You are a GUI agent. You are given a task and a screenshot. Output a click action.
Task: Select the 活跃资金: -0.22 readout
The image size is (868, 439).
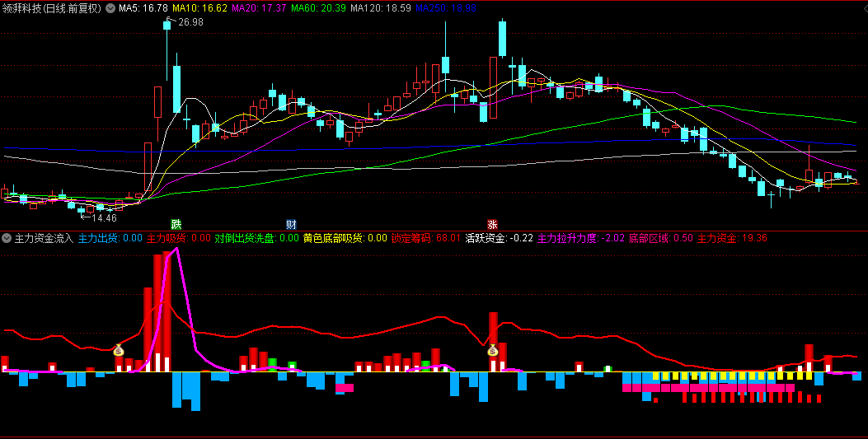pos(500,238)
